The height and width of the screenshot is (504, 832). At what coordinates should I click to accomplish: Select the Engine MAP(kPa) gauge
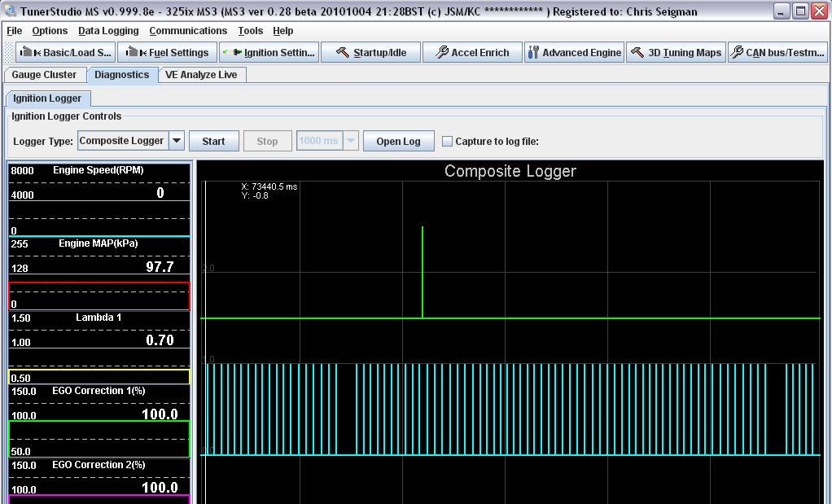(x=99, y=274)
